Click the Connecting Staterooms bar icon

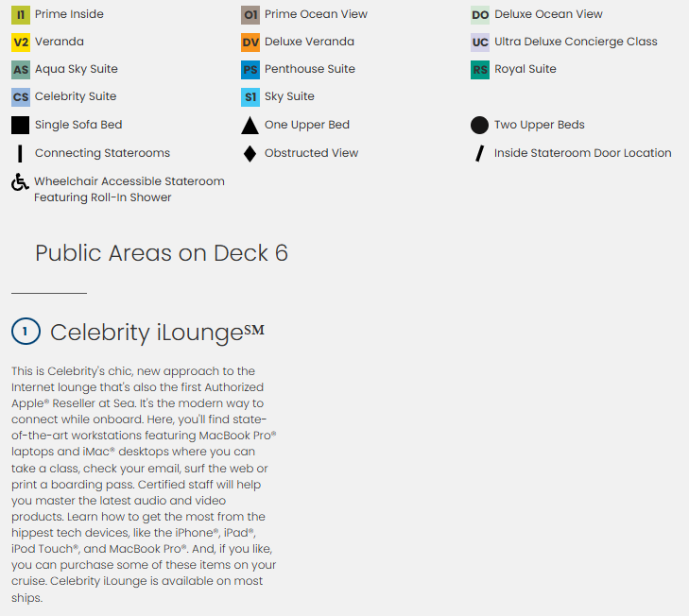(x=20, y=154)
